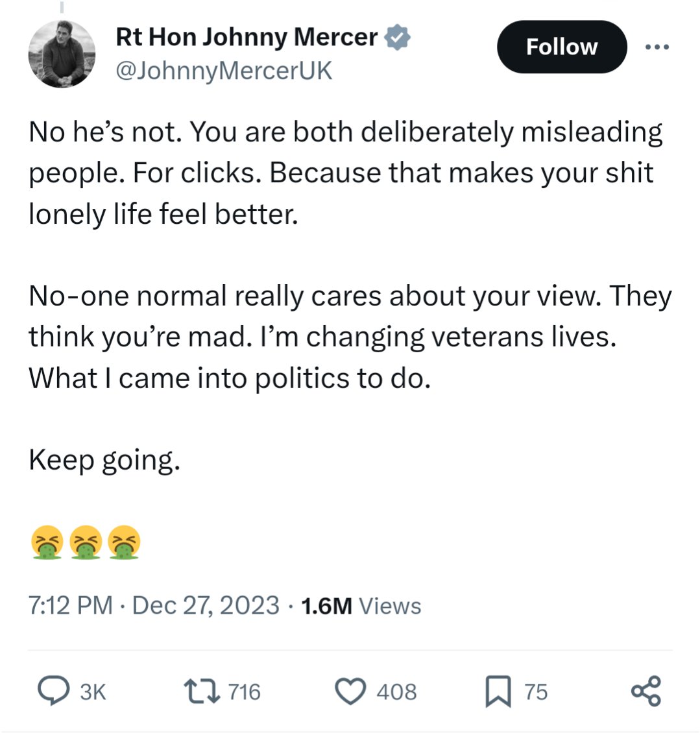This screenshot has width=700, height=735.
Task: Click the 7:12 PM timestamp
Action: [71, 605]
